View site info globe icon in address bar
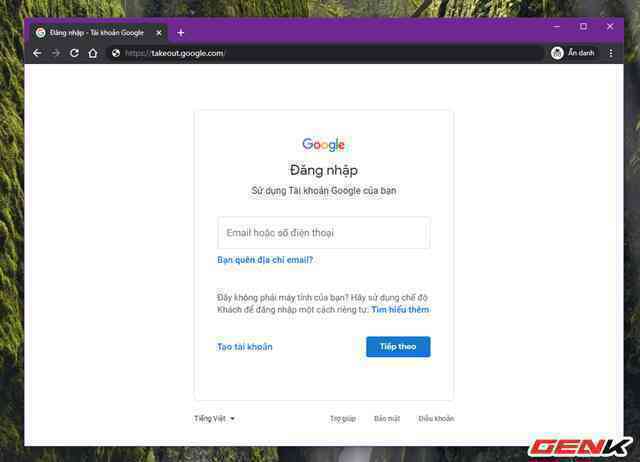 [116, 53]
